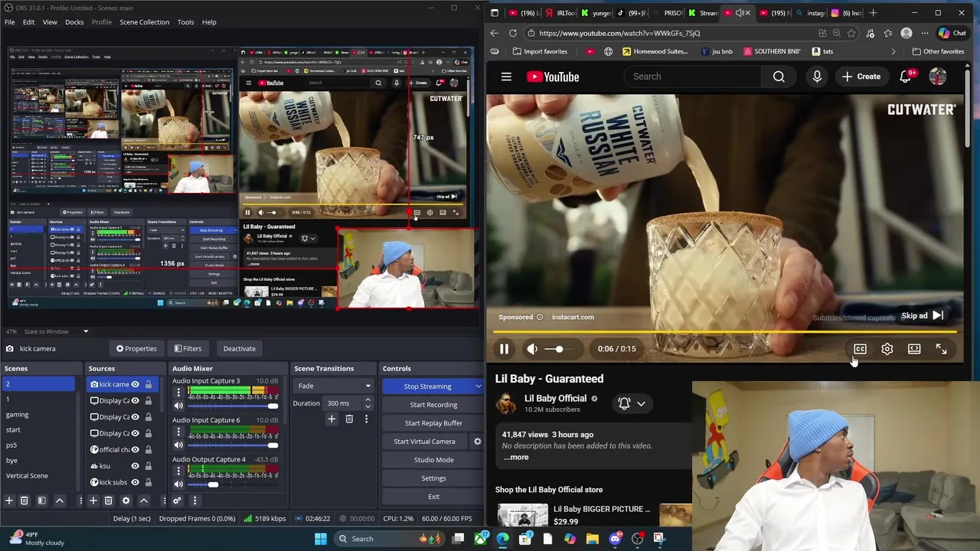Click the YouTube search magnifier button
The width and height of the screenshot is (980, 551).
(779, 77)
